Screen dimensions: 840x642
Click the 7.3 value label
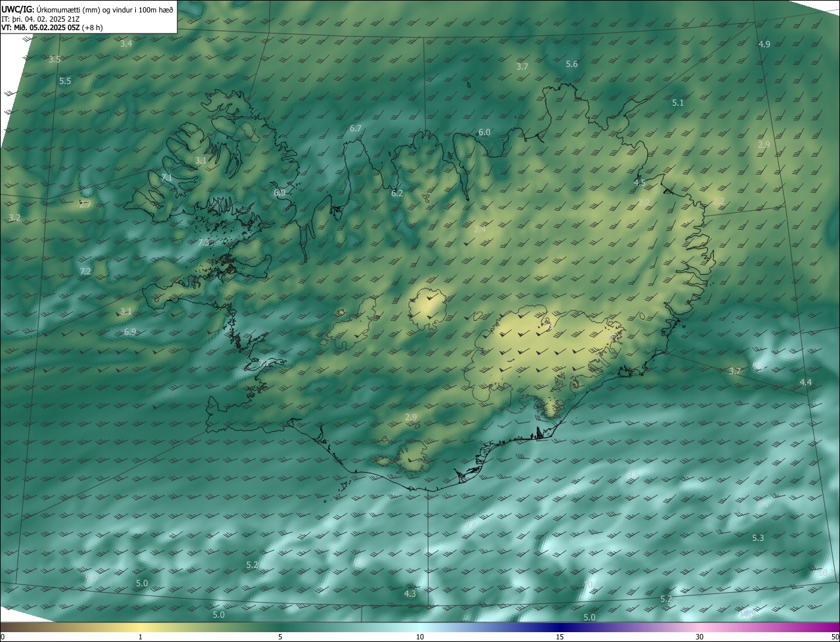pyautogui.click(x=203, y=242)
